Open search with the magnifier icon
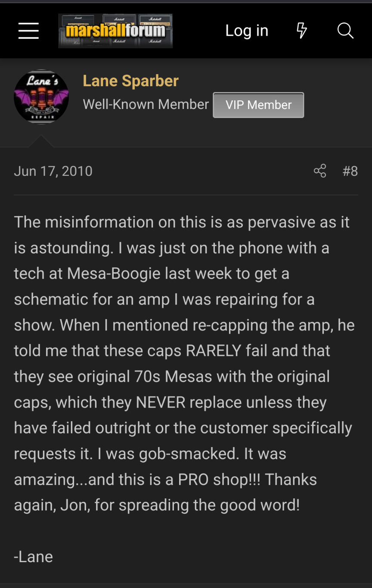 (x=345, y=31)
